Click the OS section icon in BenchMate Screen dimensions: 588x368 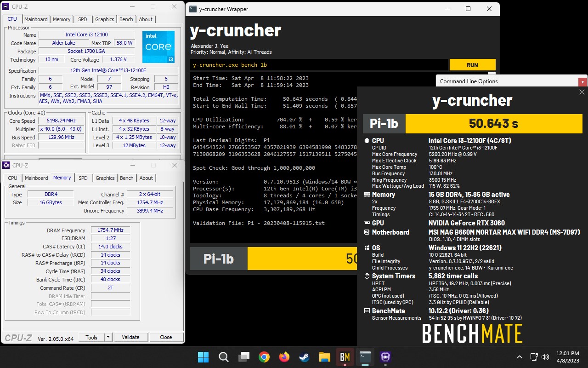367,248
